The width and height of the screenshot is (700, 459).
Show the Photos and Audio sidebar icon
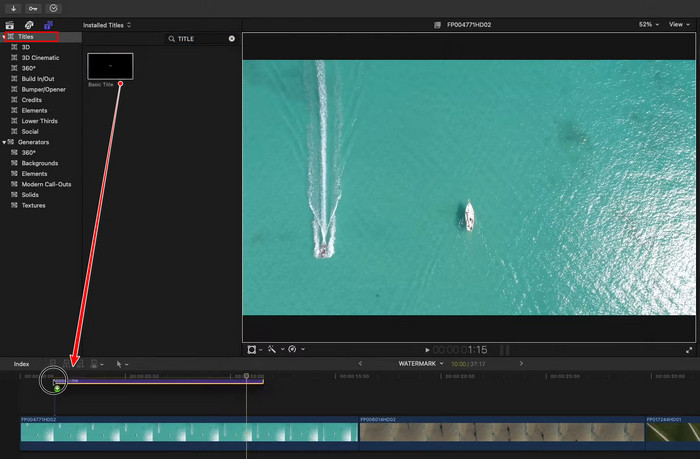pyautogui.click(x=29, y=25)
